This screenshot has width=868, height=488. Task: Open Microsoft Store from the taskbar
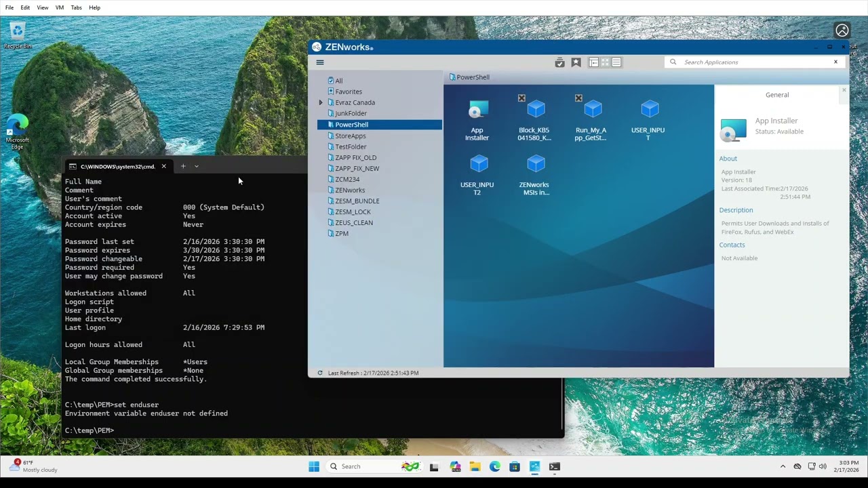click(515, 466)
